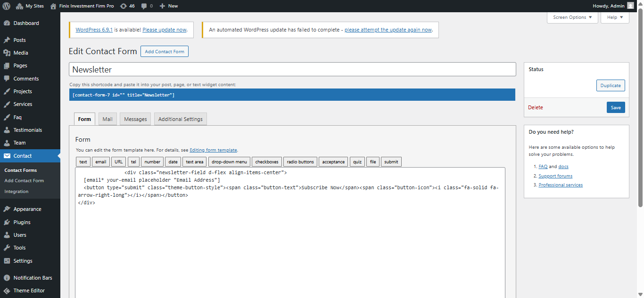Open Appearance menu in sidebar

pyautogui.click(x=27, y=209)
